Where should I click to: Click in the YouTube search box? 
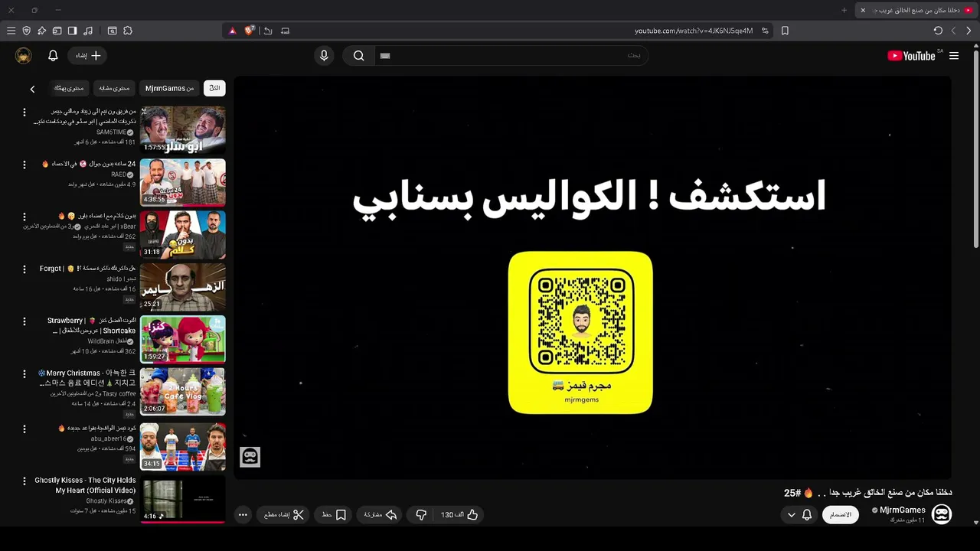coord(511,56)
